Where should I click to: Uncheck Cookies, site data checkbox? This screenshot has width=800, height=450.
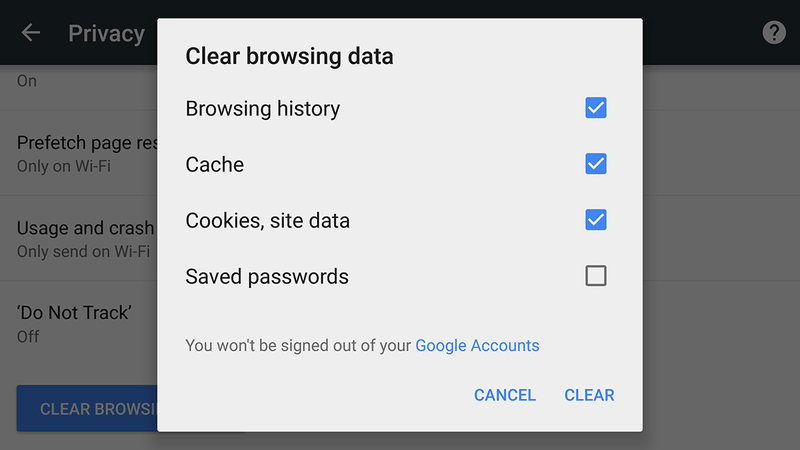(596, 220)
